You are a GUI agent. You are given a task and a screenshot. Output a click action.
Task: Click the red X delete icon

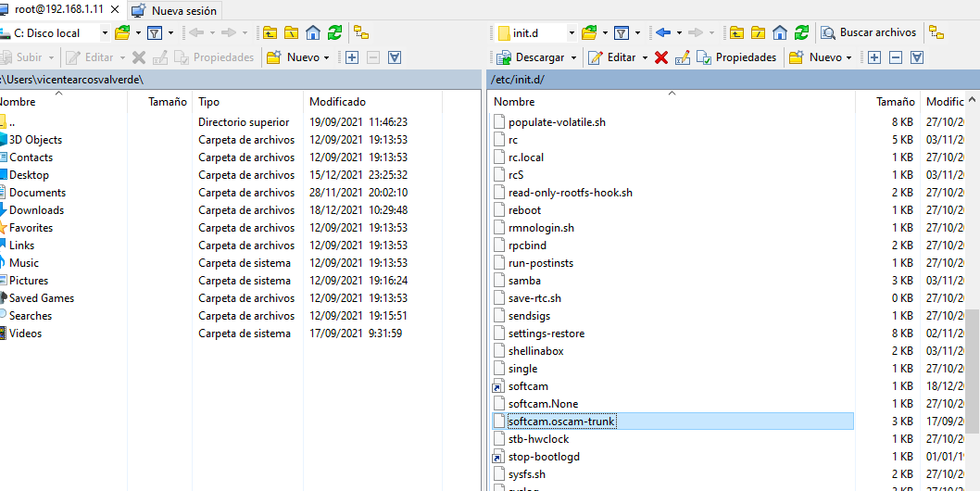[661, 57]
